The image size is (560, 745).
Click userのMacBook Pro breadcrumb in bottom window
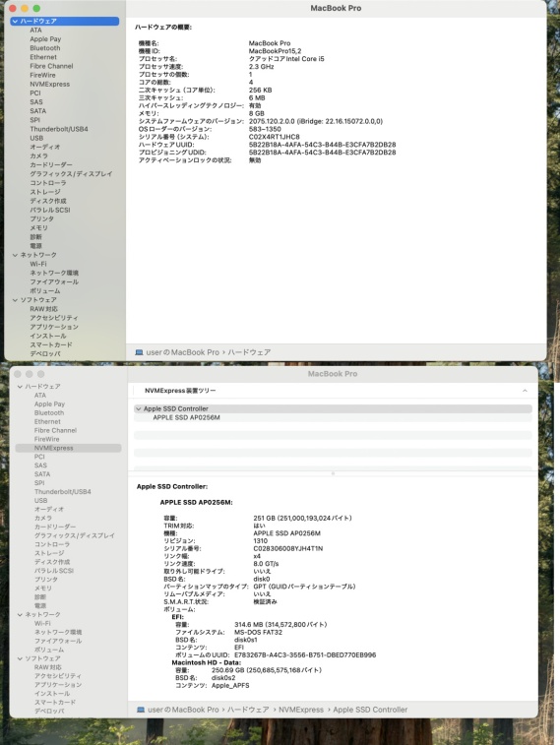[183, 710]
